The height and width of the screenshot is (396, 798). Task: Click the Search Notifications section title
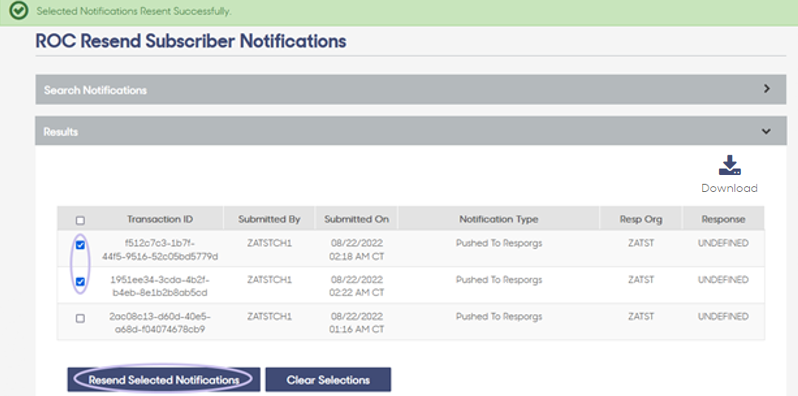pyautogui.click(x=95, y=90)
